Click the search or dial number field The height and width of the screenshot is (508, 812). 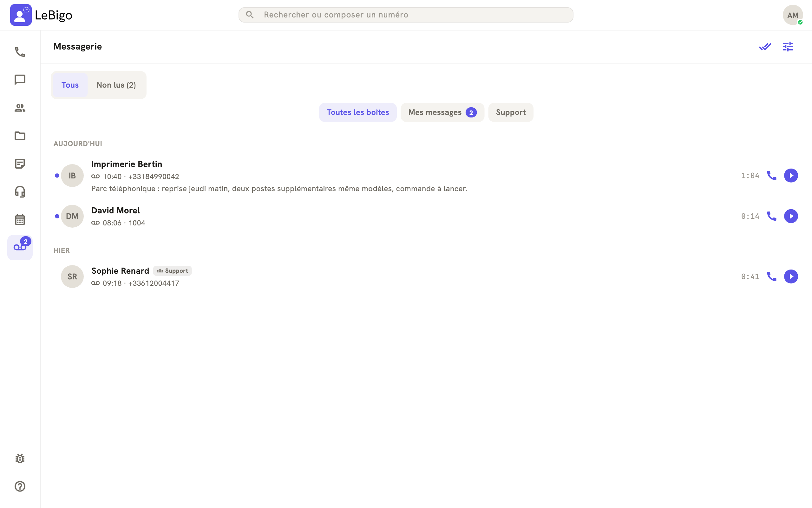[406, 15]
